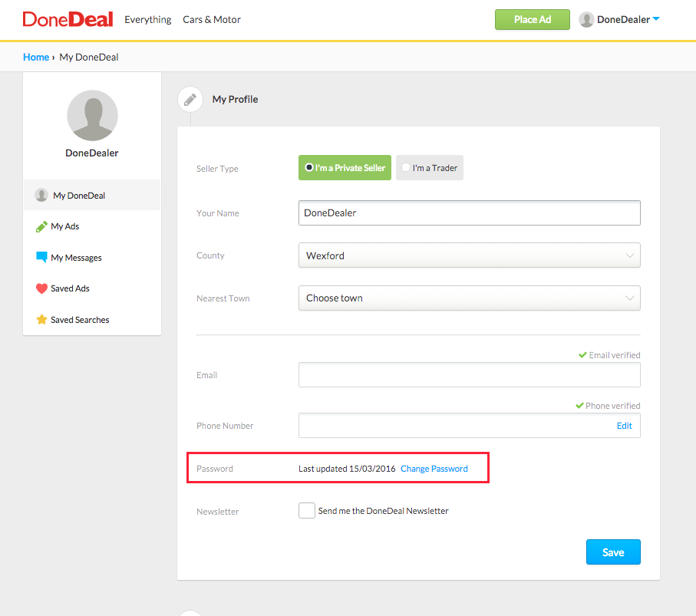Click the large profile avatar picture
This screenshot has width=696, height=616.
(x=92, y=115)
